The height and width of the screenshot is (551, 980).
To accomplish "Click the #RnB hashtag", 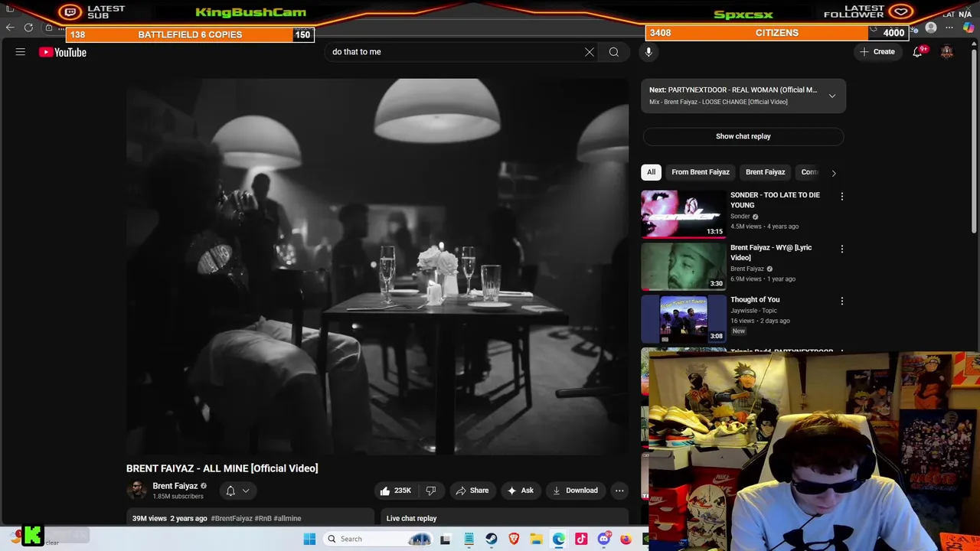I will pyautogui.click(x=263, y=518).
